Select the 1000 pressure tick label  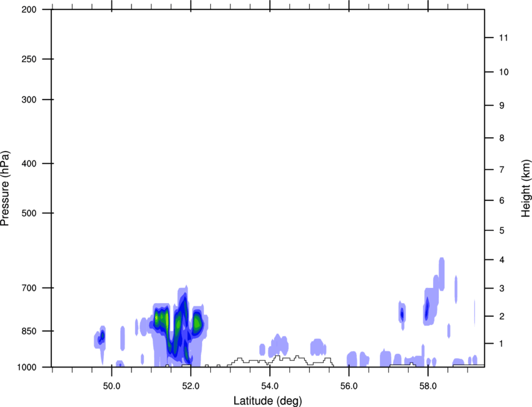[x=27, y=368]
